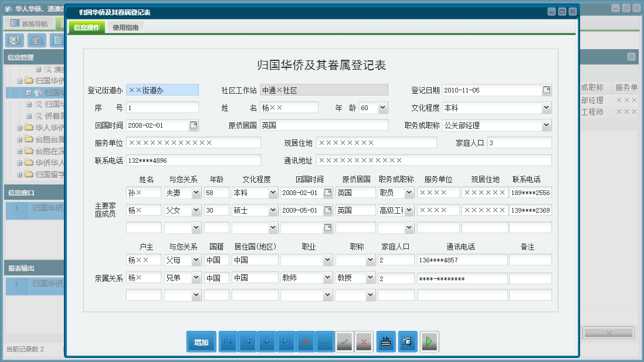Go to previous record arrow

pos(248,342)
